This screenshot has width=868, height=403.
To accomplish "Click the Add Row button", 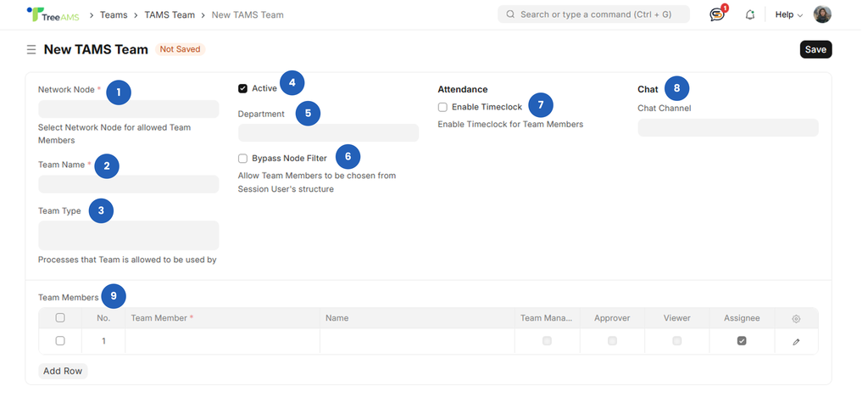I will coord(63,371).
